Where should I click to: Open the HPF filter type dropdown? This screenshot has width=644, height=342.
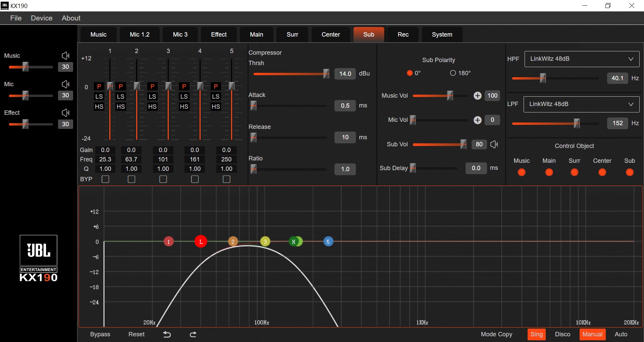582,59
